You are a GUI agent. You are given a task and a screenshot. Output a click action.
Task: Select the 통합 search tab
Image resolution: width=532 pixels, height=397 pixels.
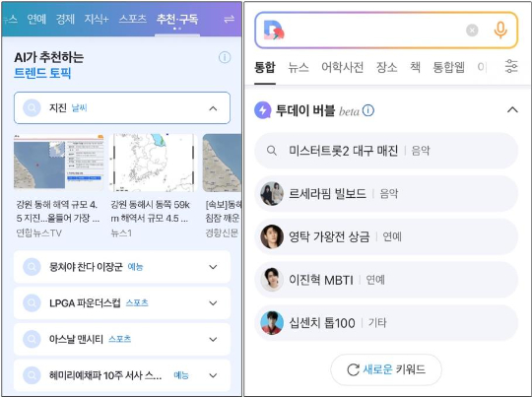[265, 67]
